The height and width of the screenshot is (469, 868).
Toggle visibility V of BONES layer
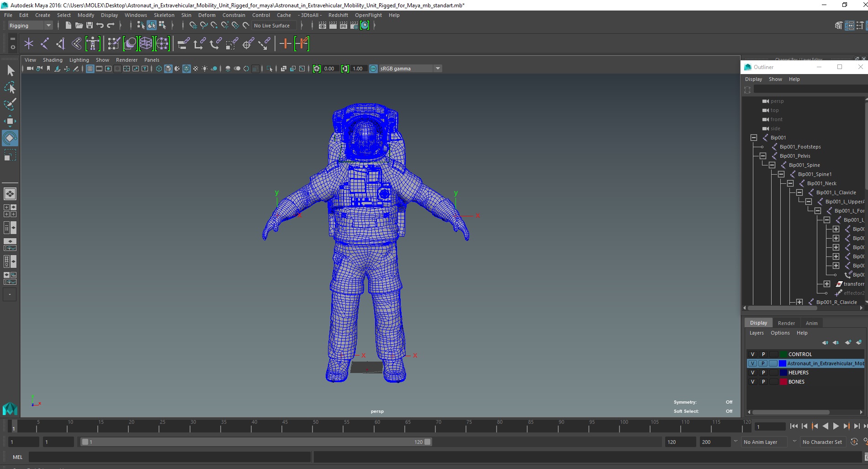[753, 382]
